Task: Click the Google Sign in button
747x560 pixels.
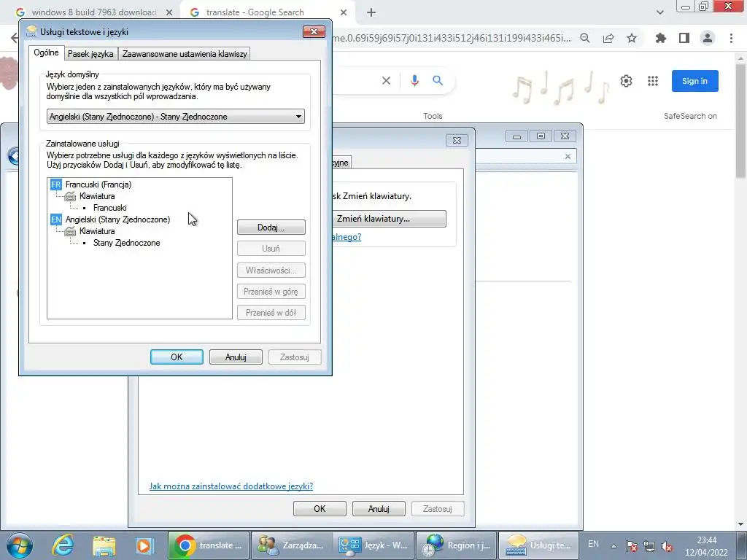Action: (x=694, y=81)
